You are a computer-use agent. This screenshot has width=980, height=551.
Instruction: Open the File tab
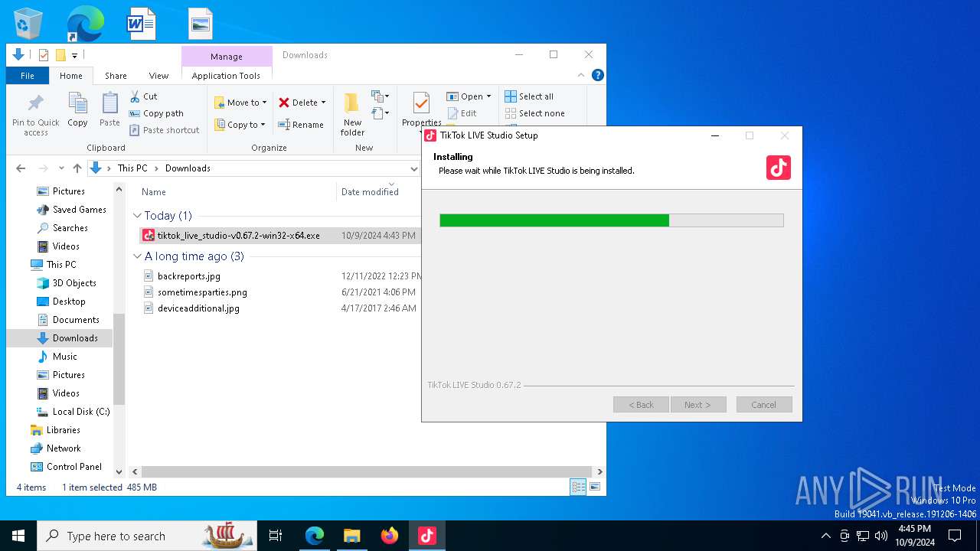tap(28, 76)
